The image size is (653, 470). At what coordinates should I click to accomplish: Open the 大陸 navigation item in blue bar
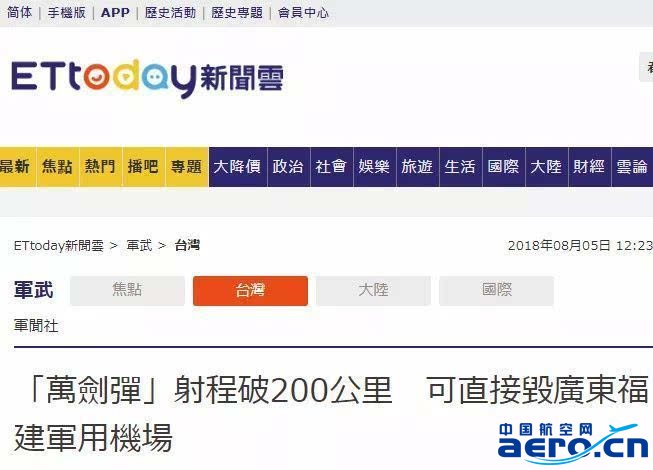(x=546, y=167)
